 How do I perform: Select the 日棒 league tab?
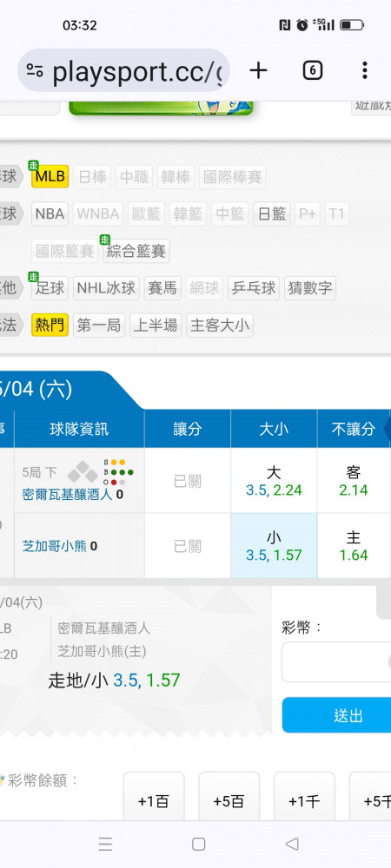pos(92,177)
